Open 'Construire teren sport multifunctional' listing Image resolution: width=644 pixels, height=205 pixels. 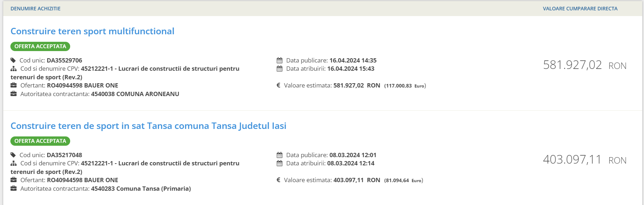click(92, 31)
